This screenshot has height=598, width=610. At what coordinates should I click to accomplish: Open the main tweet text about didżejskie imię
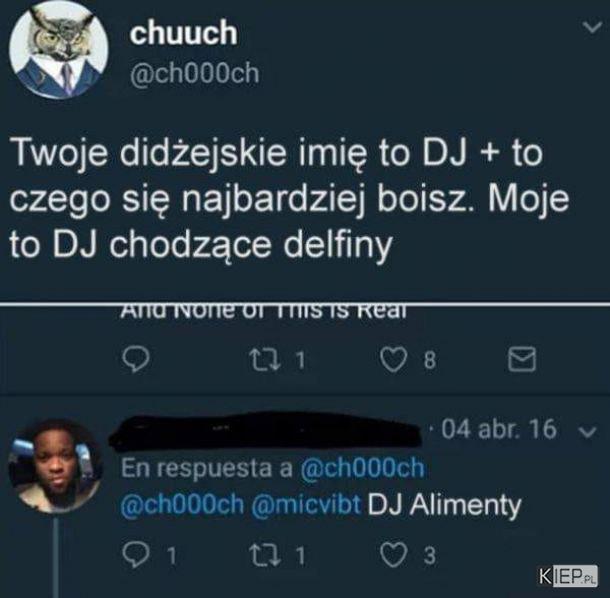pyautogui.click(x=288, y=198)
